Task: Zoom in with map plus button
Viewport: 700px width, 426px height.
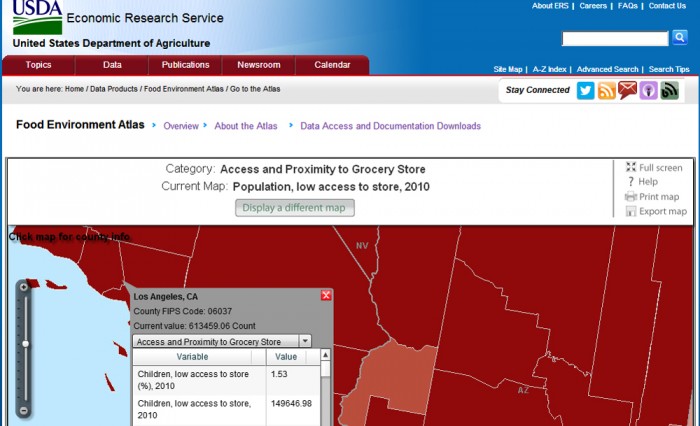Action: coord(24,287)
